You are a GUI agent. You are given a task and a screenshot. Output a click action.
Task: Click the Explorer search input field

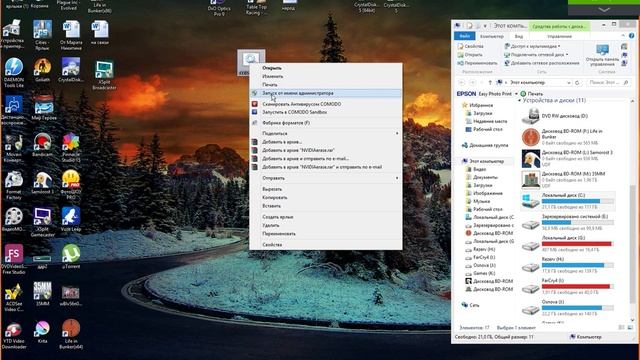click(x=608, y=83)
